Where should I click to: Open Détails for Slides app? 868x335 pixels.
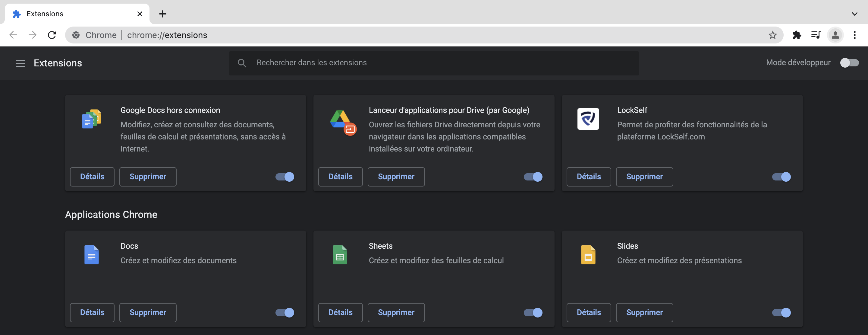(589, 313)
